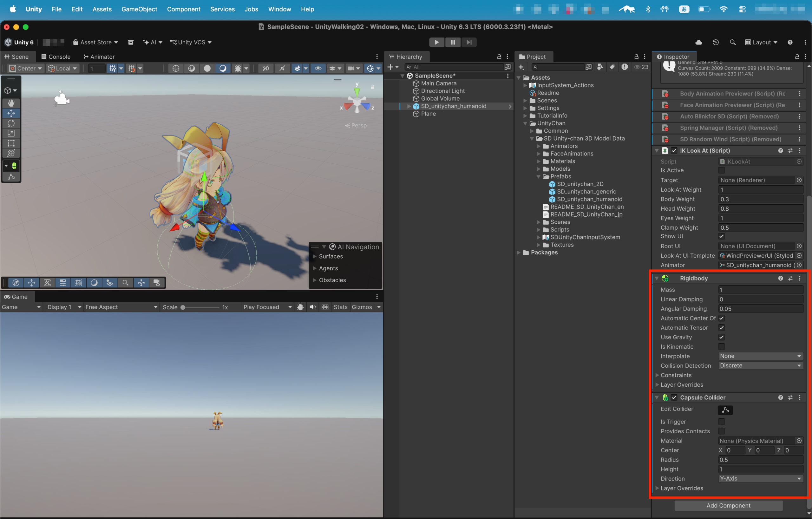
Task: Open the Undo History icon
Action: (716, 42)
